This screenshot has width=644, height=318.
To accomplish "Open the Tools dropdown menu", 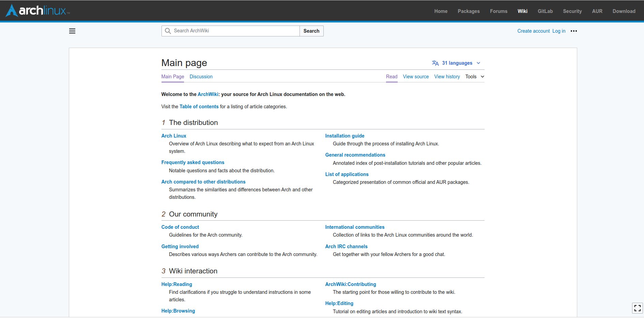I will pyautogui.click(x=474, y=77).
